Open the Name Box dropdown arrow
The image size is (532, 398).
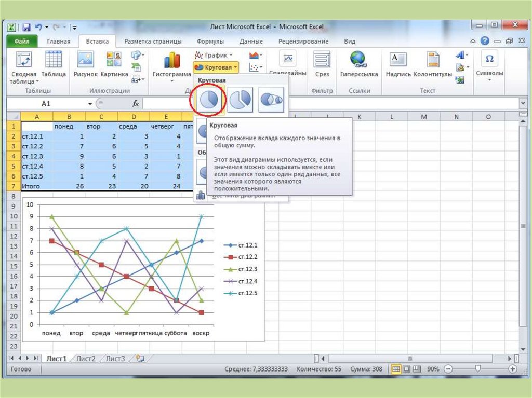coord(90,104)
